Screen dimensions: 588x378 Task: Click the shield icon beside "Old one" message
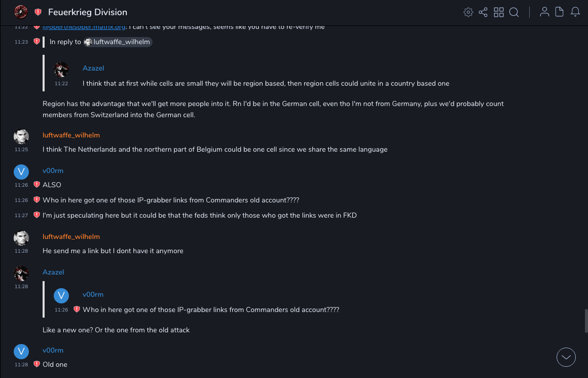pyautogui.click(x=36, y=364)
